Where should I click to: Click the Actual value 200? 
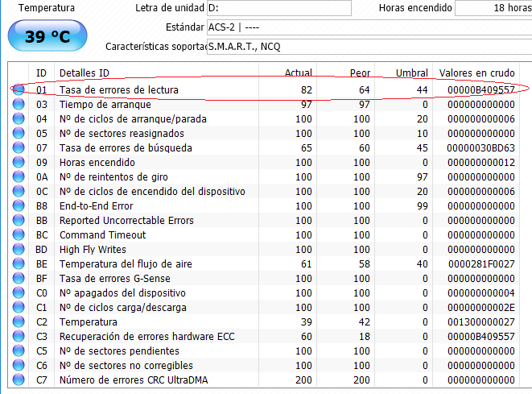click(x=303, y=379)
